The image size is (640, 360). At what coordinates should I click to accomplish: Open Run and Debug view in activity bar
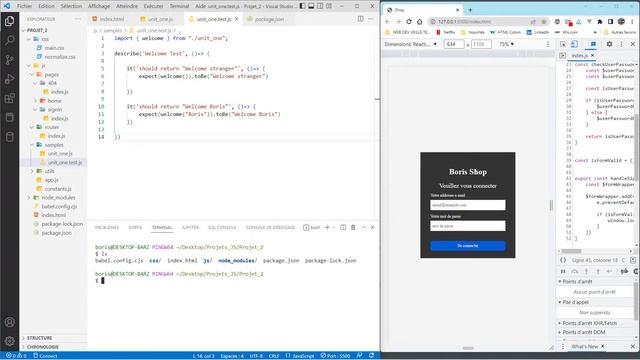[9, 79]
